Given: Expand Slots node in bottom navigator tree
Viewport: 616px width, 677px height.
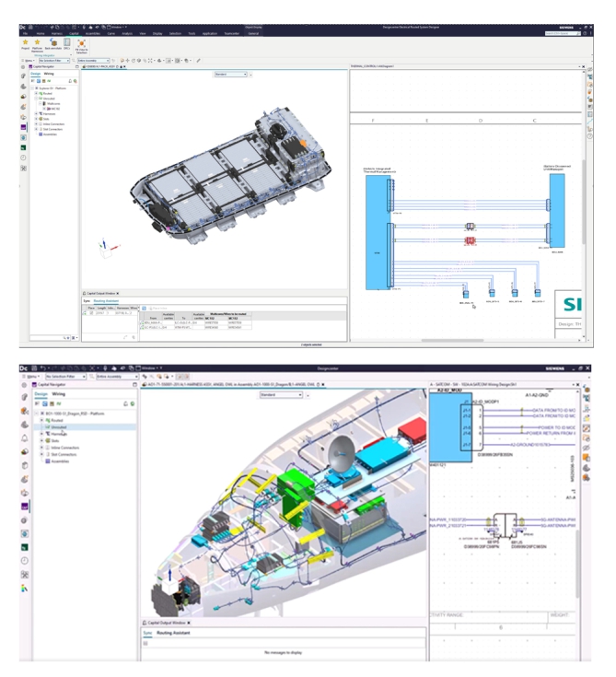Looking at the screenshot, I should (x=41, y=441).
